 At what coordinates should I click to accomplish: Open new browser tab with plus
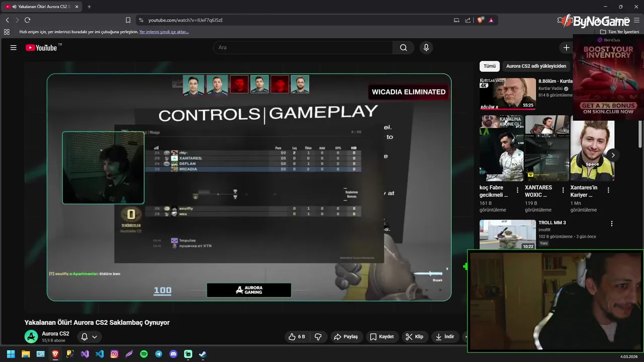89,7
